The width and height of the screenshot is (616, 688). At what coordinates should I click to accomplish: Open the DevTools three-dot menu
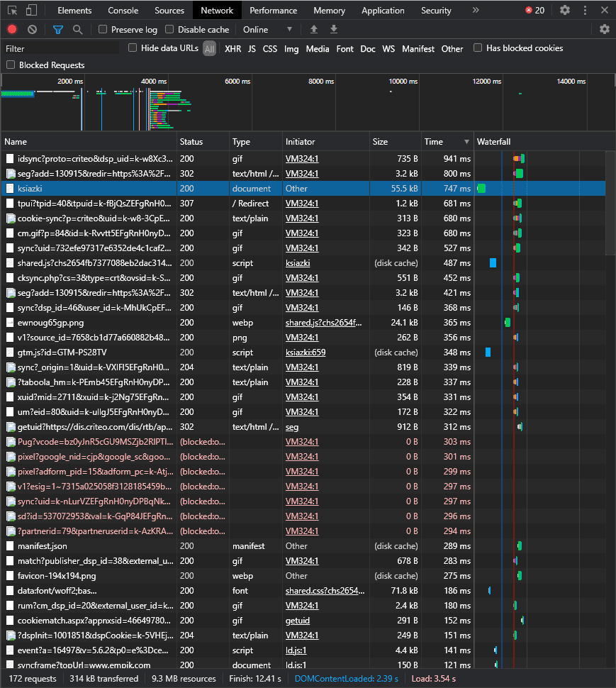point(585,10)
